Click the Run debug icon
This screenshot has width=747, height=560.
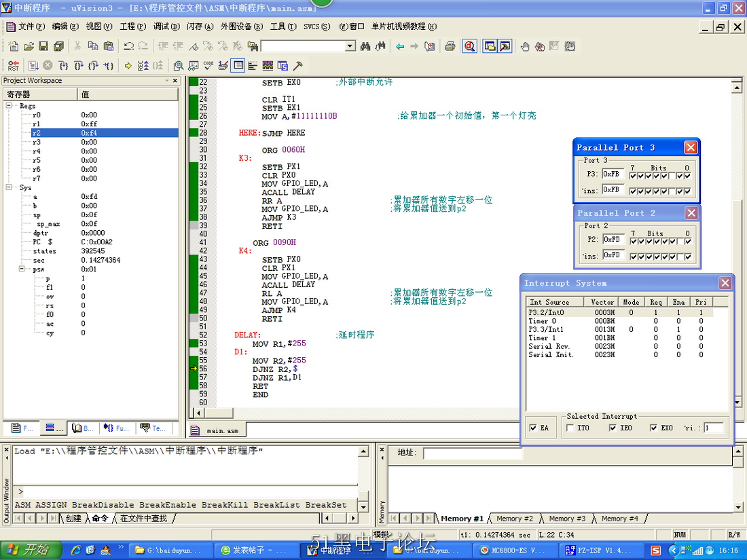coord(33,66)
